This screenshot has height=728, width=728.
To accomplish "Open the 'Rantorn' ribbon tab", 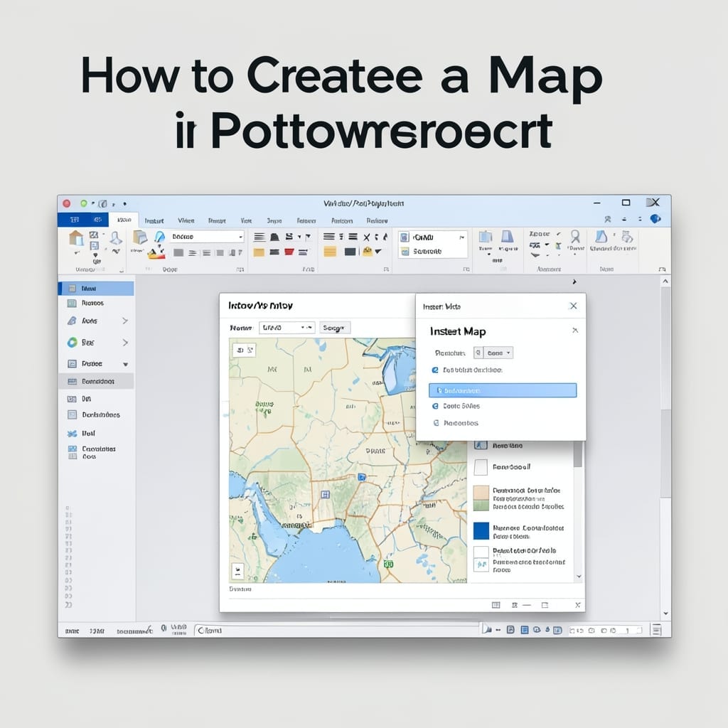I will (x=342, y=221).
